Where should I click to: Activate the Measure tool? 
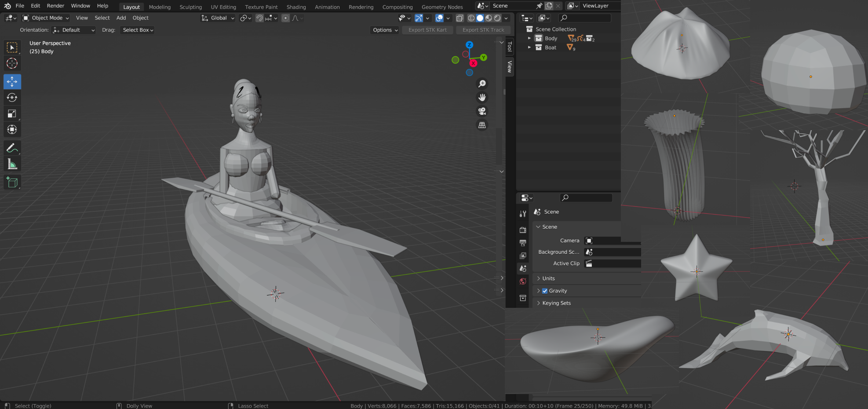click(12, 164)
